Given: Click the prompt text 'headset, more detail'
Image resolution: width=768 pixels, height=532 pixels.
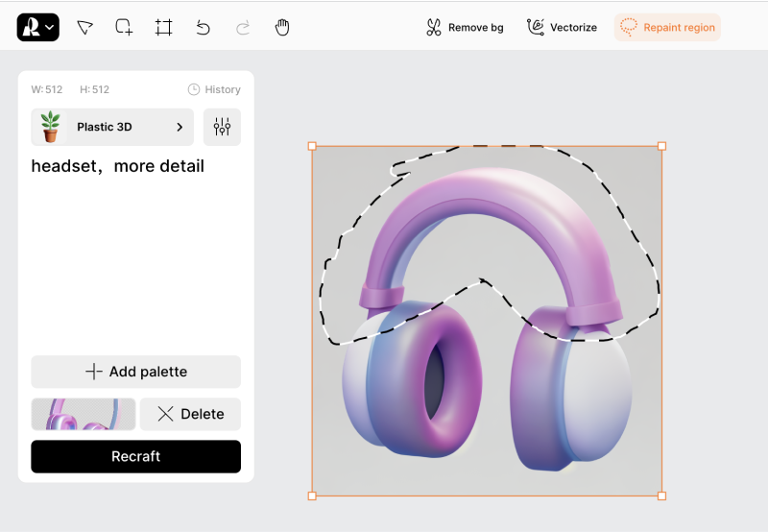Looking at the screenshot, I should click(x=118, y=166).
